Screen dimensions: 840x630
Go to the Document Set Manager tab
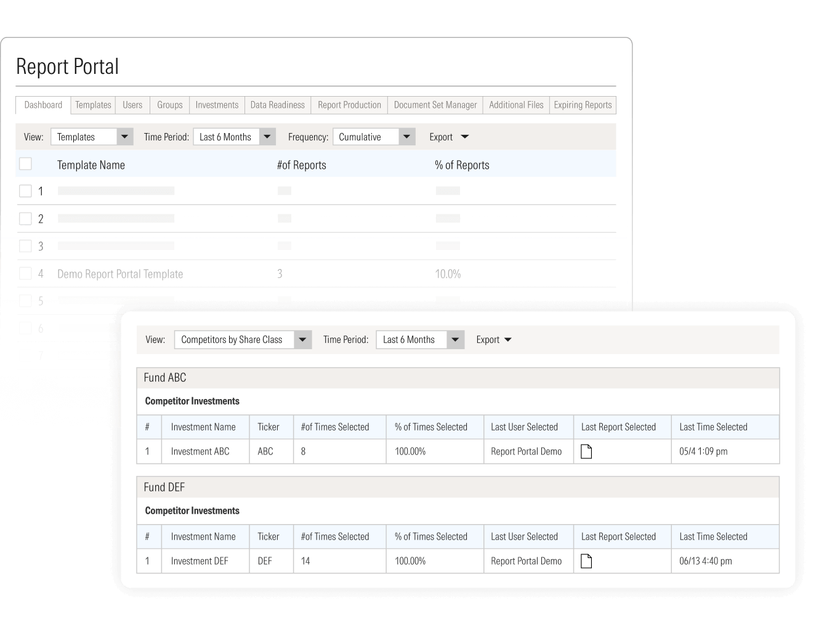pyautogui.click(x=435, y=105)
